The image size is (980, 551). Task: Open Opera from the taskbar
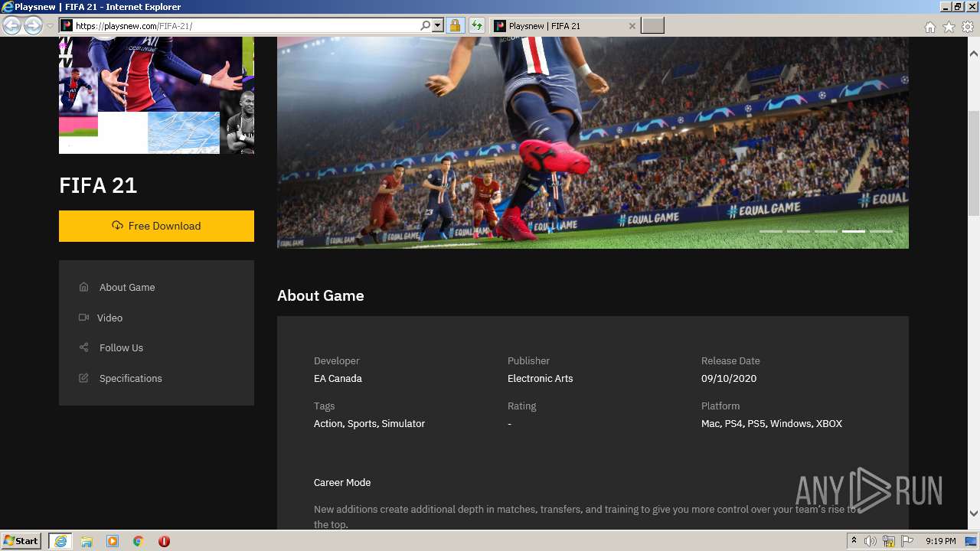pos(164,541)
